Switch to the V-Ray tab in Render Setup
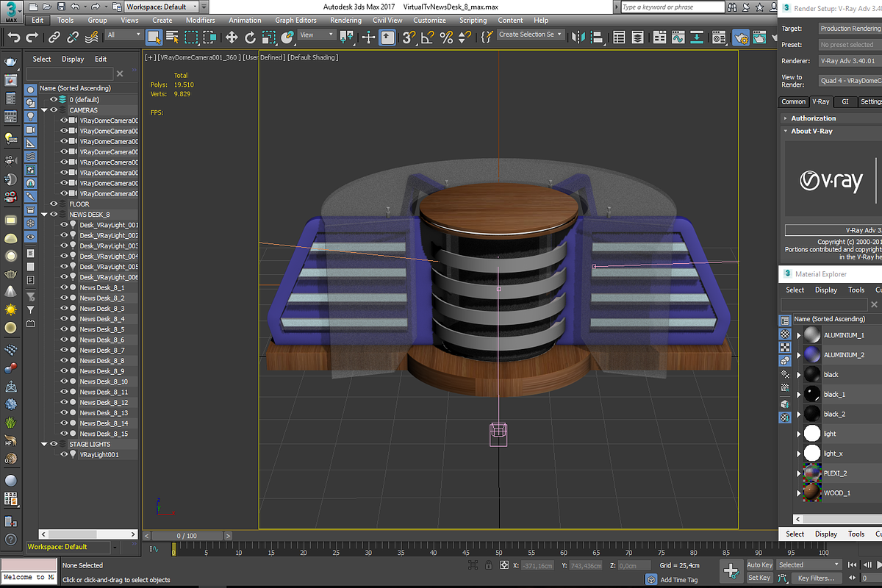Screen dimensions: 882x588 [x=820, y=102]
